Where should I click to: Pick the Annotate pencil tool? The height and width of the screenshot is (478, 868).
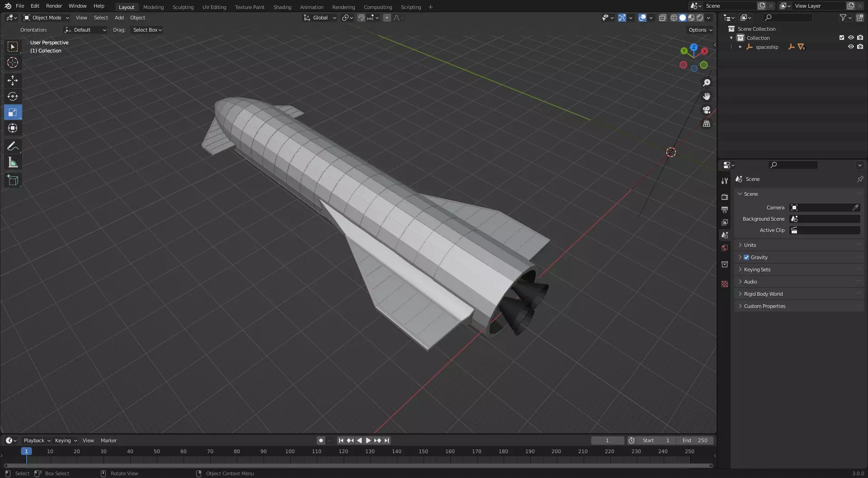pos(13,146)
